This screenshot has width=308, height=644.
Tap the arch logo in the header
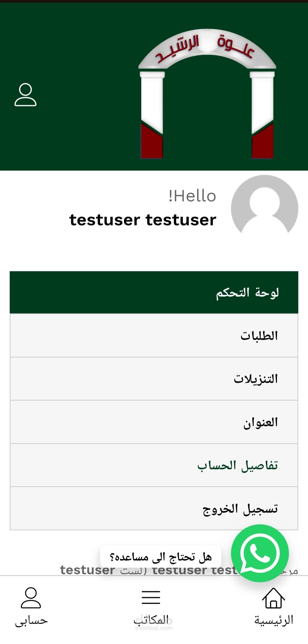(207, 94)
